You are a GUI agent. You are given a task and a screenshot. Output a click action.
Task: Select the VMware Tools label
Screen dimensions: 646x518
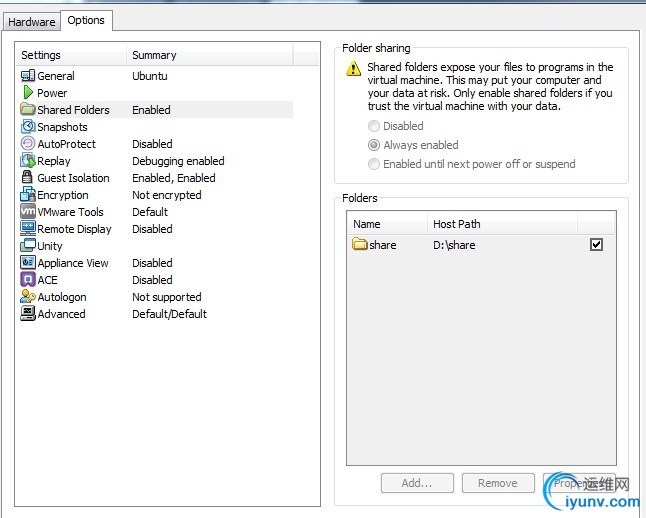70,212
